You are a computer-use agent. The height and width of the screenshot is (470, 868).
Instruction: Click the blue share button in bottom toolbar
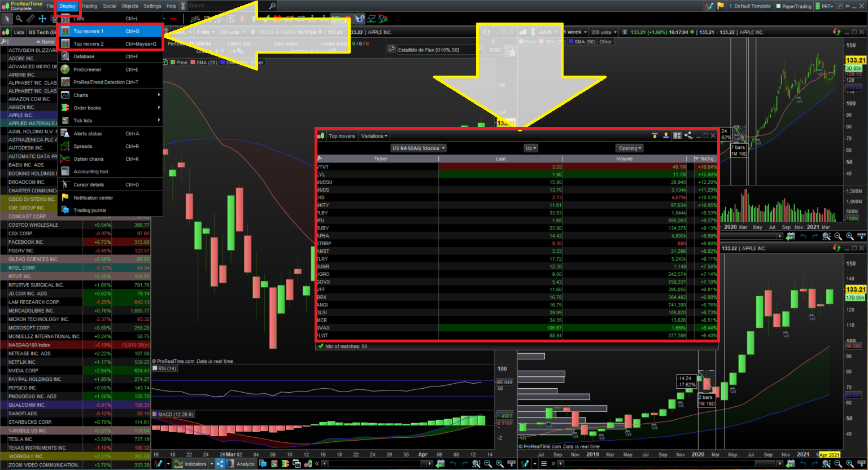220,464
